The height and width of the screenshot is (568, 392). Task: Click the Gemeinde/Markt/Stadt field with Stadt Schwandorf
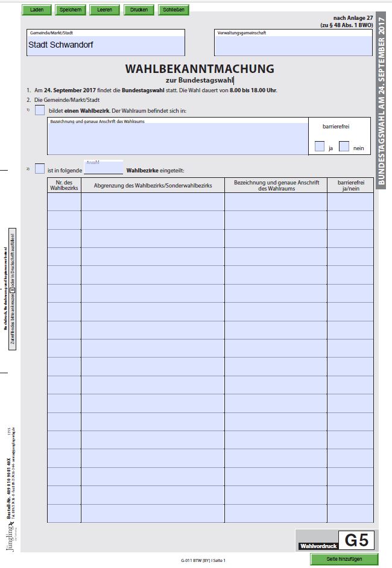[106, 45]
